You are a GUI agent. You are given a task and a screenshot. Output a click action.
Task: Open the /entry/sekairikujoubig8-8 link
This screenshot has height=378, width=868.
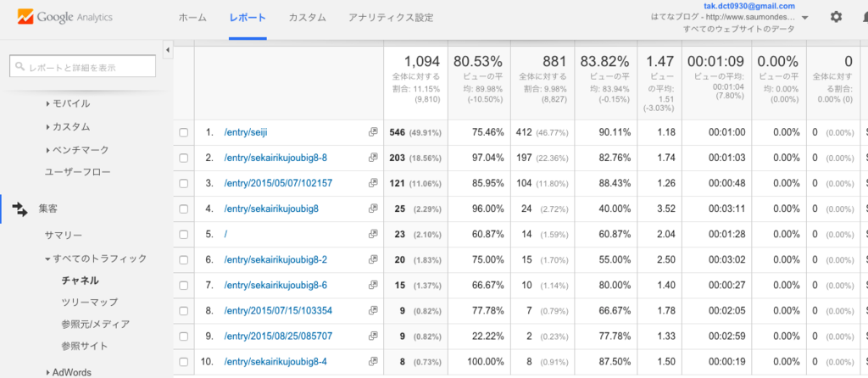tap(275, 158)
